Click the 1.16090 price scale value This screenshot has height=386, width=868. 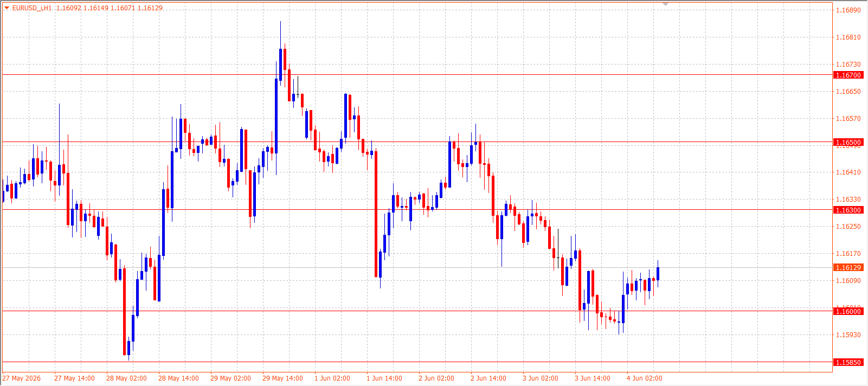(x=848, y=281)
